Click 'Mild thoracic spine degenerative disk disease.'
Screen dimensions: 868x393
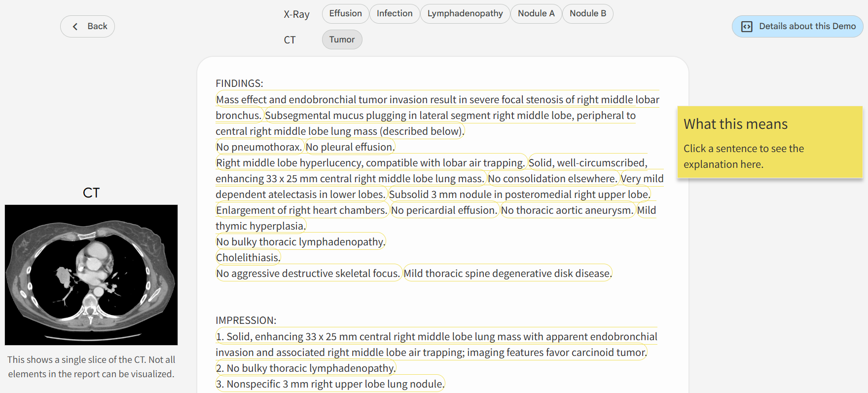[x=507, y=274]
